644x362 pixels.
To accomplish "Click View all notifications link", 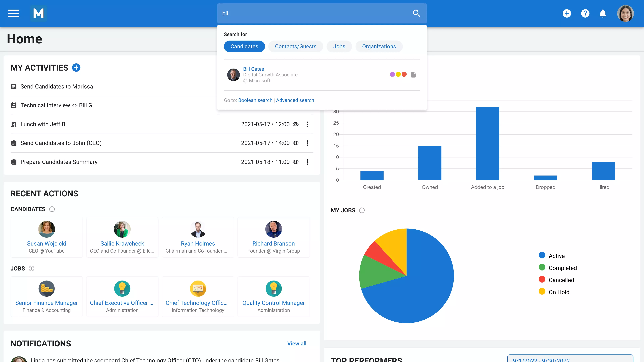I will pos(297,344).
